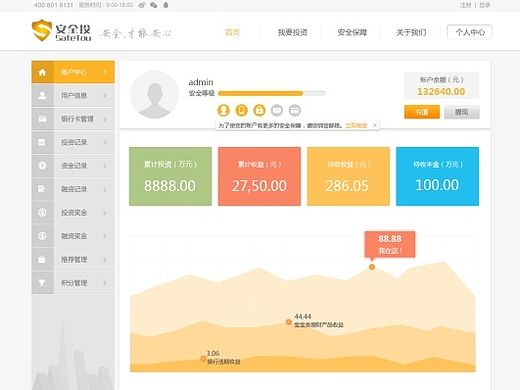Click the mobile phone verification badge

pos(242,110)
